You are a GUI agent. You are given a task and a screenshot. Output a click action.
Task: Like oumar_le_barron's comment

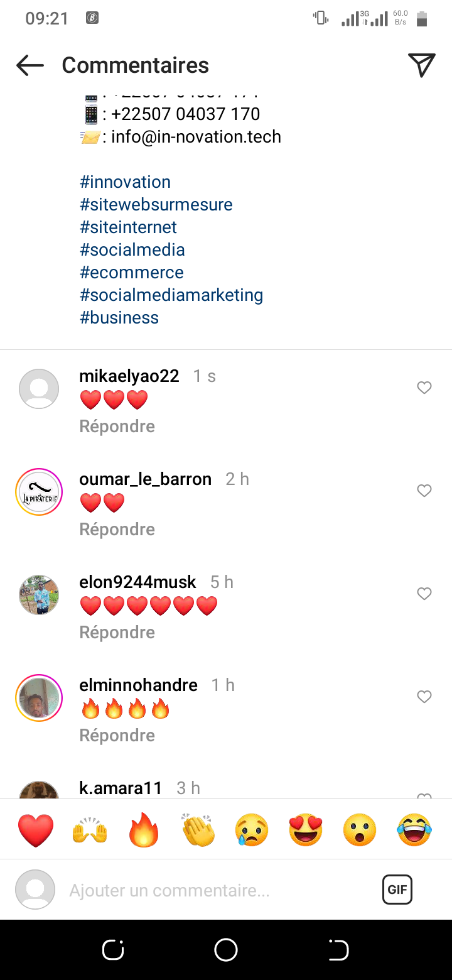tap(424, 491)
